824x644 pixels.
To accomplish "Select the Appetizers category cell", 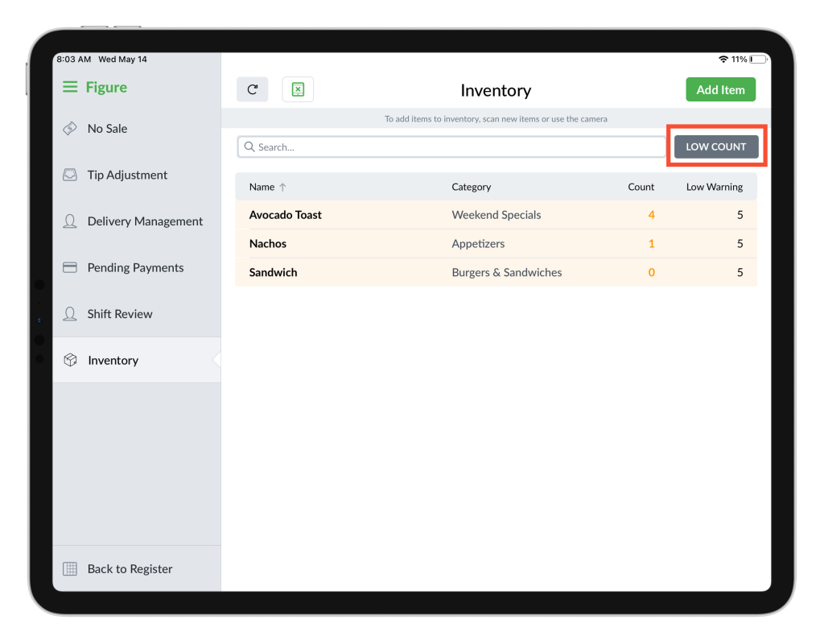I will point(478,243).
